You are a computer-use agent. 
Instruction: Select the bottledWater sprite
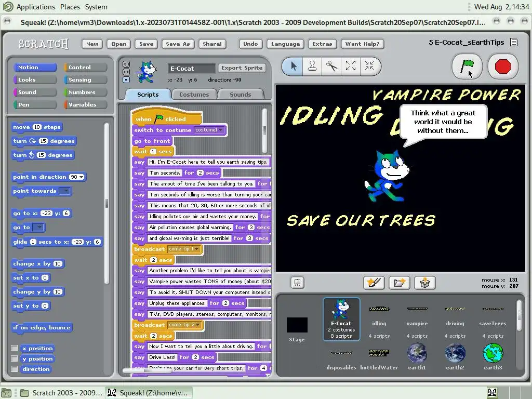point(379,358)
